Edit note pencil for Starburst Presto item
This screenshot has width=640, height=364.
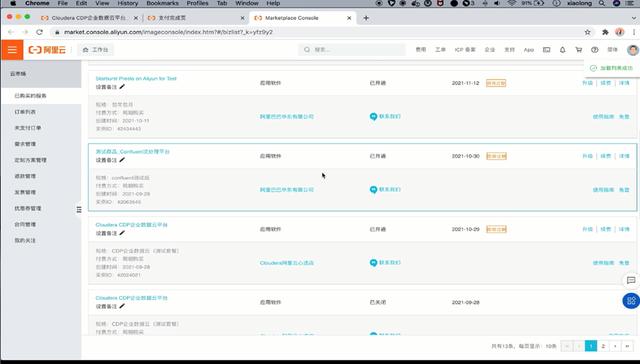coord(122,87)
